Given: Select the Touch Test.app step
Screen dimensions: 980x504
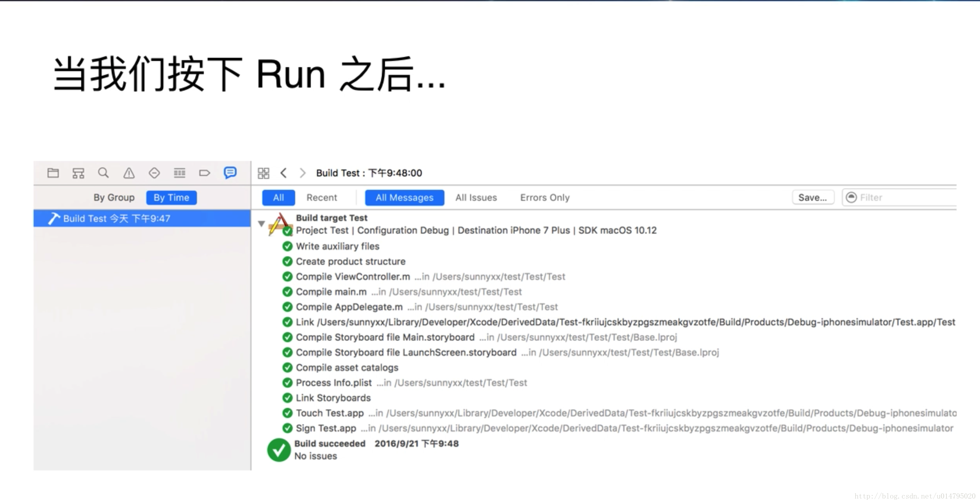Looking at the screenshot, I should [626, 413].
